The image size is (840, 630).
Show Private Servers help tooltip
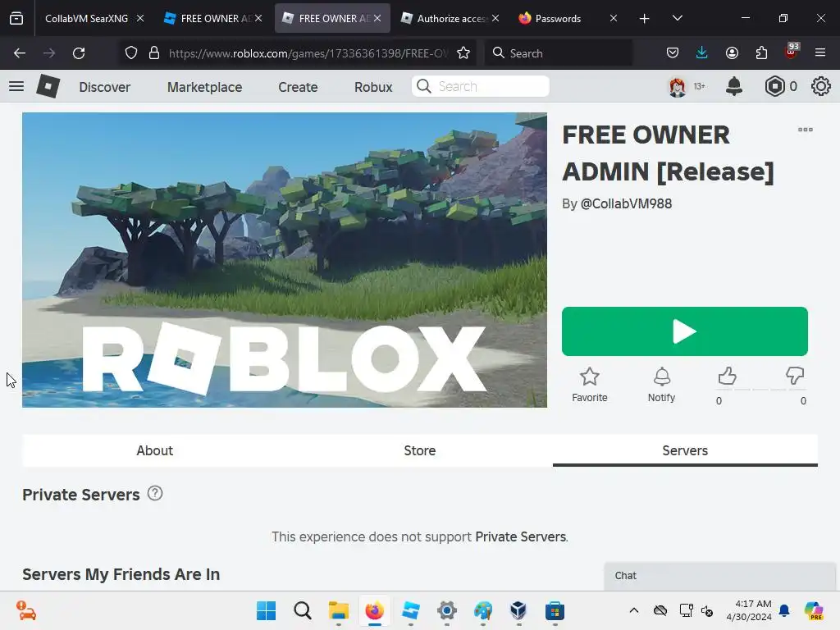pos(155,493)
